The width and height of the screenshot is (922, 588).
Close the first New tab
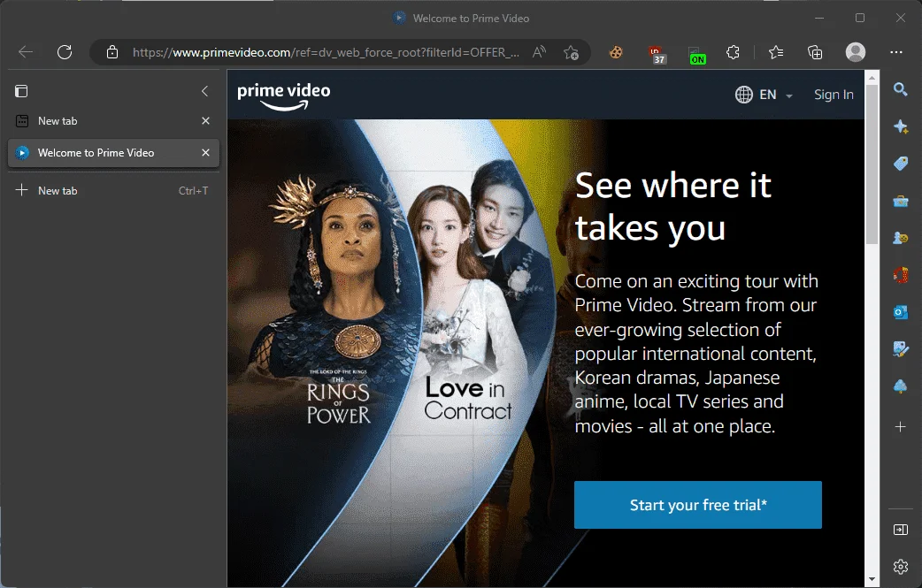point(206,121)
